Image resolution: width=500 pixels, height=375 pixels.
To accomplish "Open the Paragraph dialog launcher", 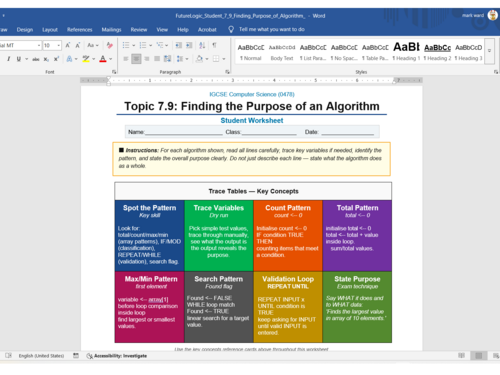I will pyautogui.click(x=227, y=72).
